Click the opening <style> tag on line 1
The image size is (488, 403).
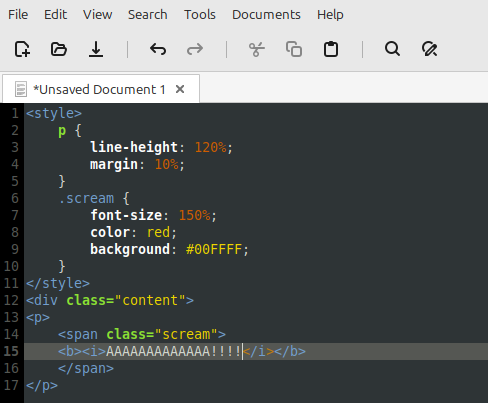[x=54, y=113]
